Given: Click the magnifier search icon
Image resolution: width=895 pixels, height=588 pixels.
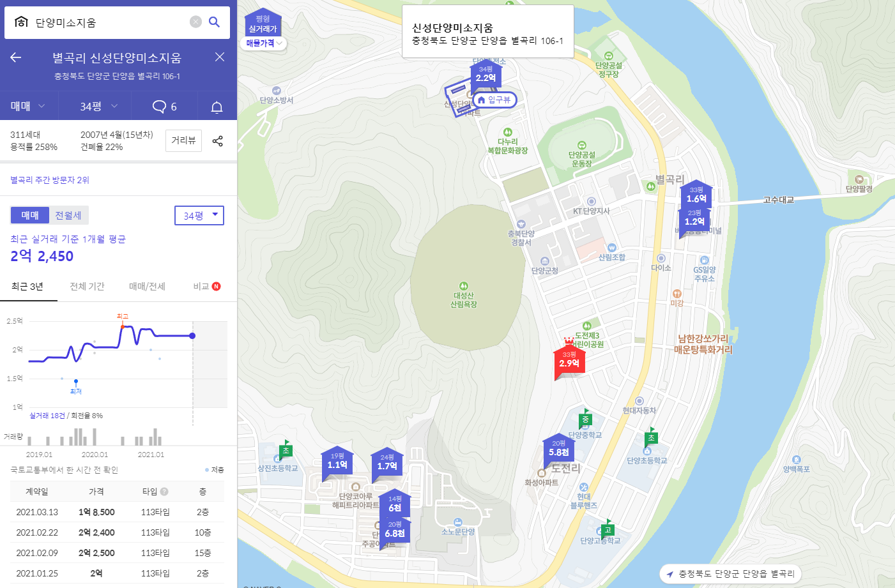Looking at the screenshot, I should 215,22.
